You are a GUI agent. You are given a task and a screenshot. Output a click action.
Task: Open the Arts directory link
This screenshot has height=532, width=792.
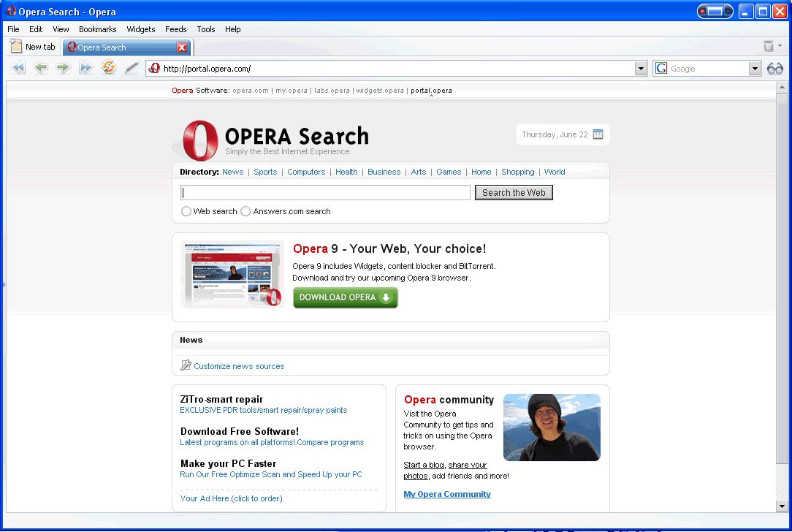coord(418,172)
